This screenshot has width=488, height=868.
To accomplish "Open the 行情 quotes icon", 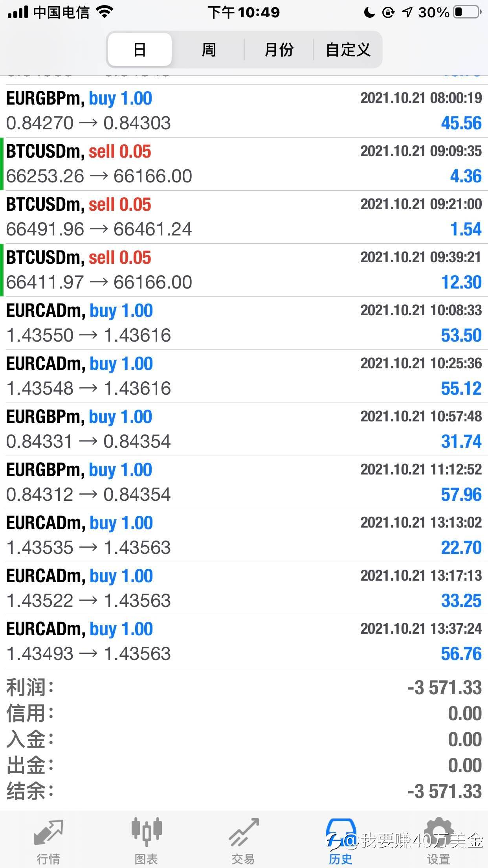I will point(49,833).
